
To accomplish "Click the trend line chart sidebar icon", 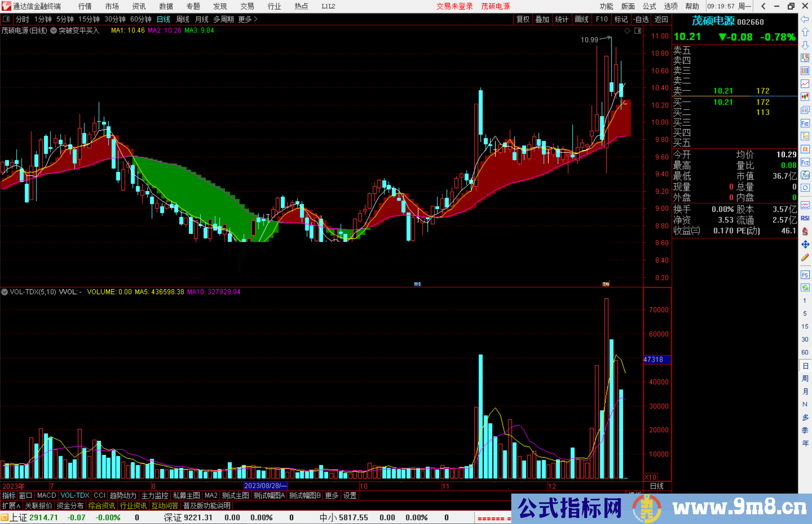I will pos(805,84).
